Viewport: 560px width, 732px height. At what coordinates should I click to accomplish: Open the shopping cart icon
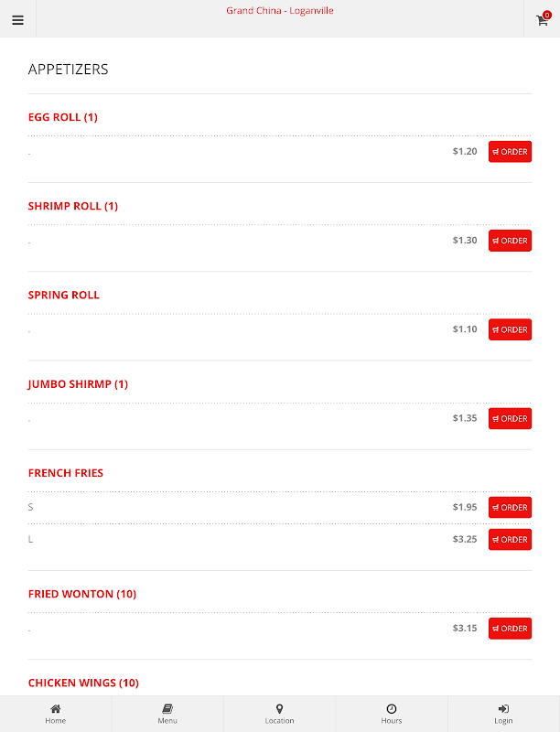542,20
